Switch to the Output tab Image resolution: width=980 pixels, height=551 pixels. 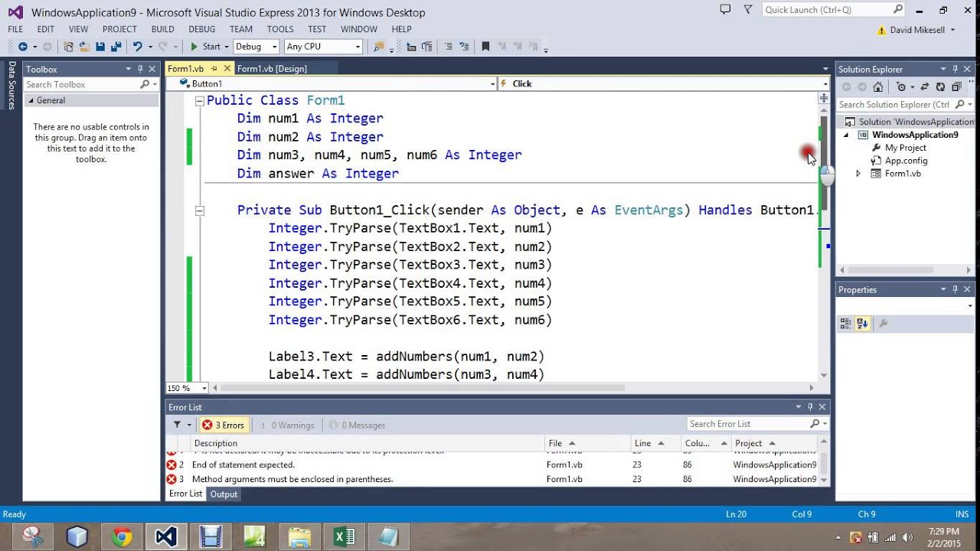click(224, 494)
